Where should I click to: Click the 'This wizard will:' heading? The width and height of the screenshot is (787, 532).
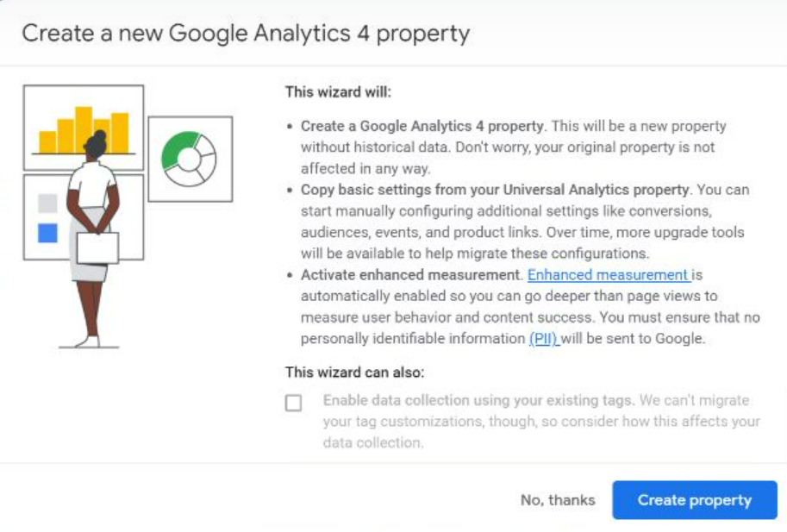coord(338,92)
